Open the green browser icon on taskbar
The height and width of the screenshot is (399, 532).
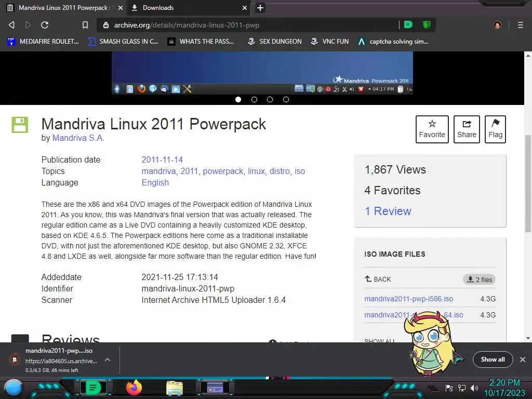tap(94, 388)
